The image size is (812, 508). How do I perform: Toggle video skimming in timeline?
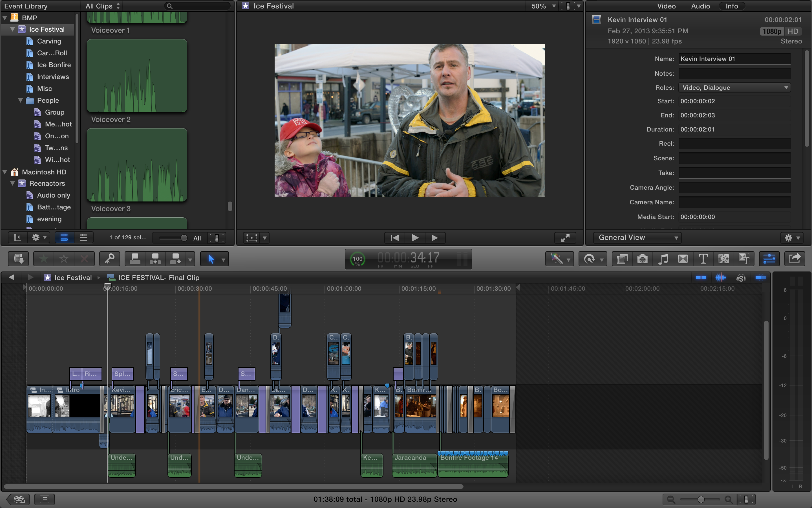[x=701, y=277]
